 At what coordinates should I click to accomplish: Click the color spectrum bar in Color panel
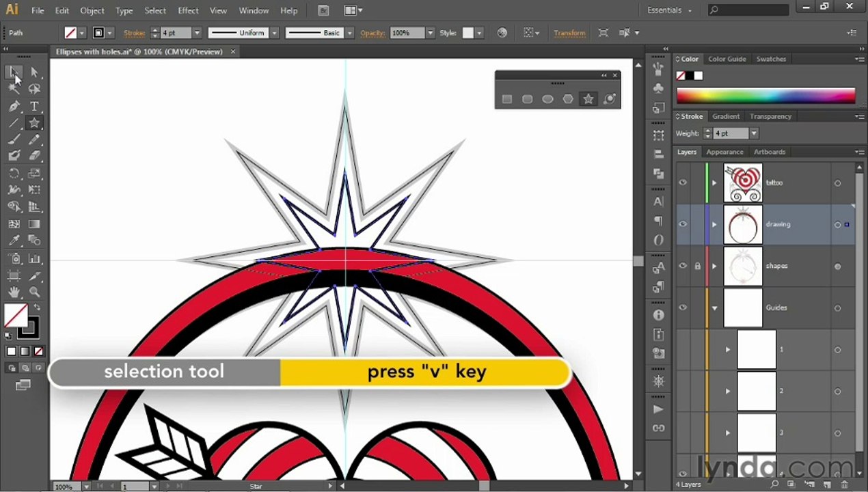(765, 95)
